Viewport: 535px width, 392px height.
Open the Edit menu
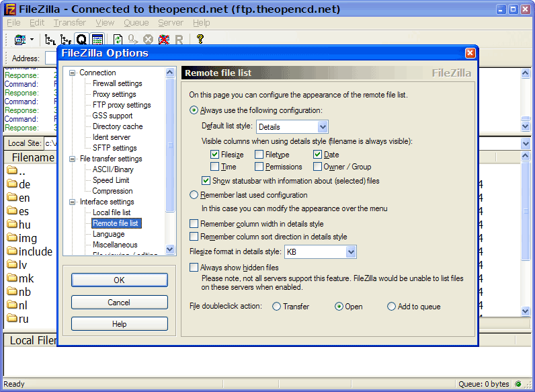pos(37,23)
